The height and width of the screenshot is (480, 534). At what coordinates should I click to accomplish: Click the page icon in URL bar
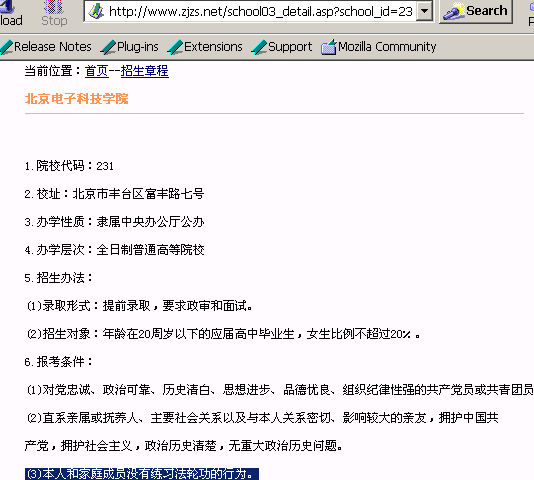[96, 12]
